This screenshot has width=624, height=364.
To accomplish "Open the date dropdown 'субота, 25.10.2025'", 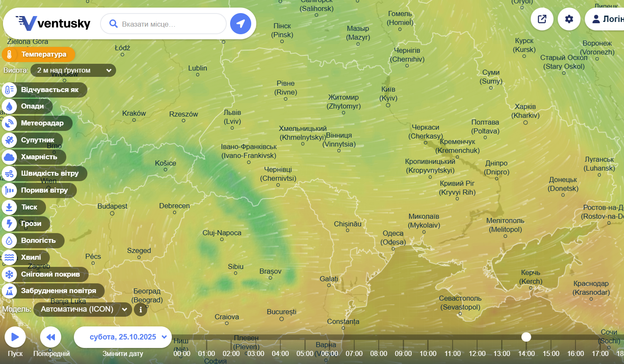I will click(x=123, y=337).
